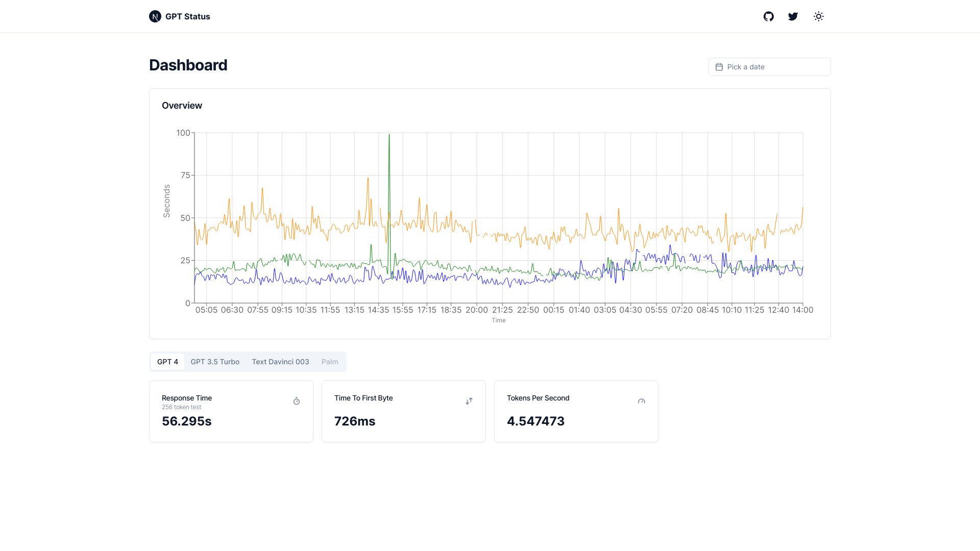The height and width of the screenshot is (551, 980).
Task: Click the Dashboard heading
Action: pyautogui.click(x=188, y=65)
